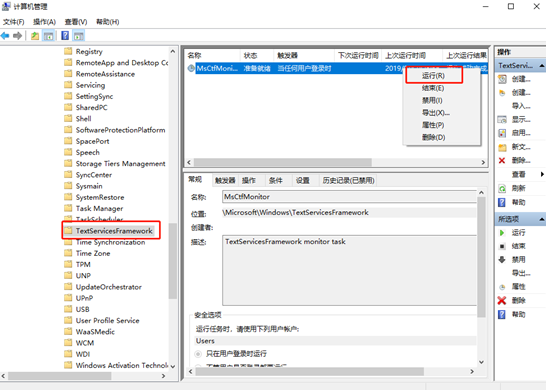Open the 文件(F) menu

[x=14, y=22]
